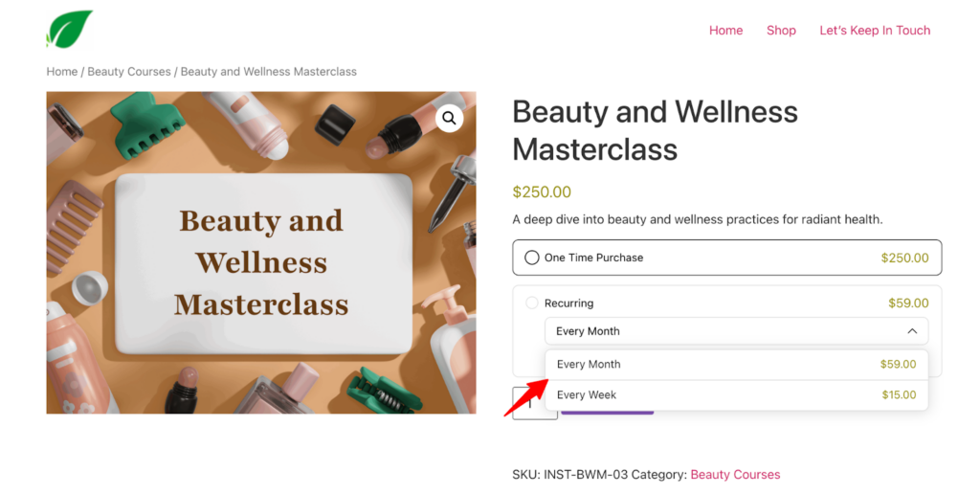Click the Beauty and Wellness Masterclass heading

pyautogui.click(x=655, y=130)
